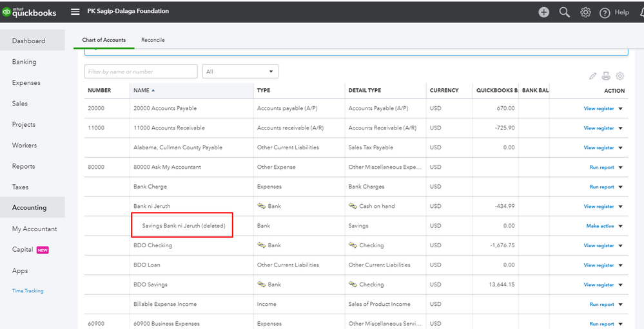The image size is (644, 329).
Task: Open table settings gear above Action column
Action: [x=620, y=76]
